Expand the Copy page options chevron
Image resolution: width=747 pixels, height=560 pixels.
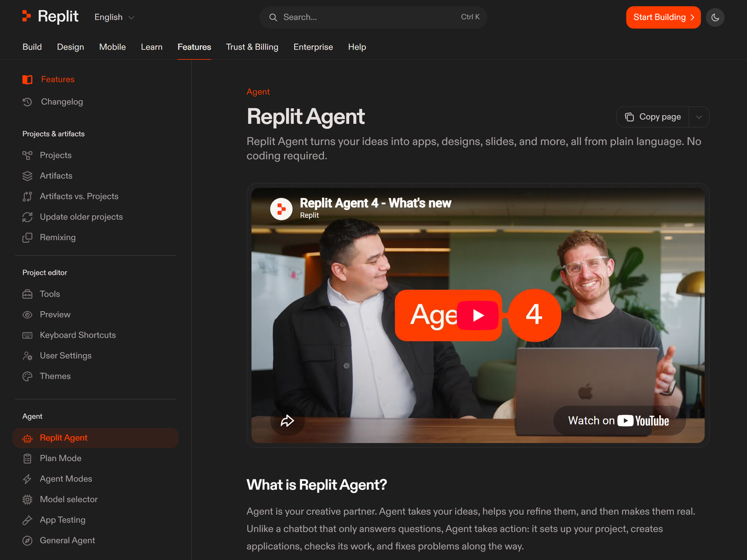pos(699,117)
